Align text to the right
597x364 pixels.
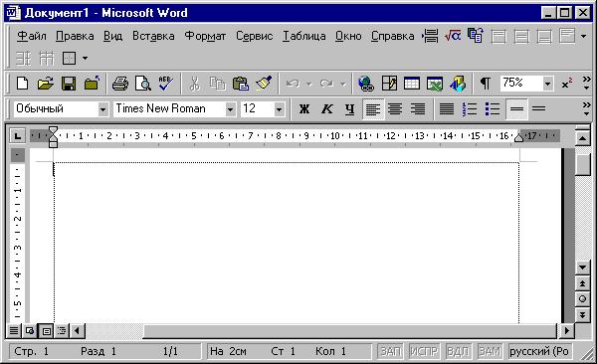coord(418,109)
